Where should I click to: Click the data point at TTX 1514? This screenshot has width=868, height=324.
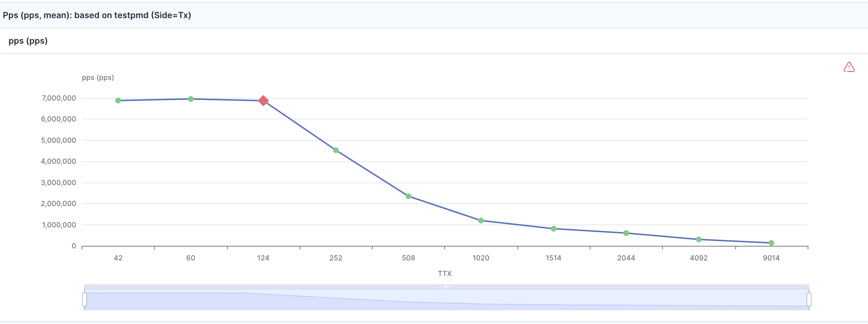tap(554, 228)
